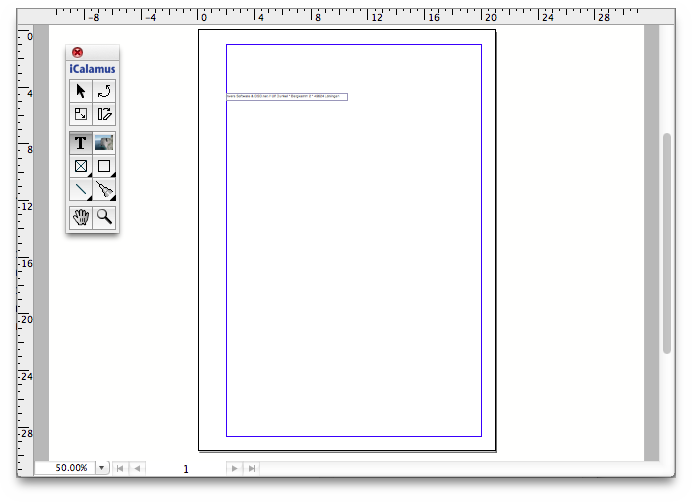
Task: Go to the next page
Action: click(234, 468)
